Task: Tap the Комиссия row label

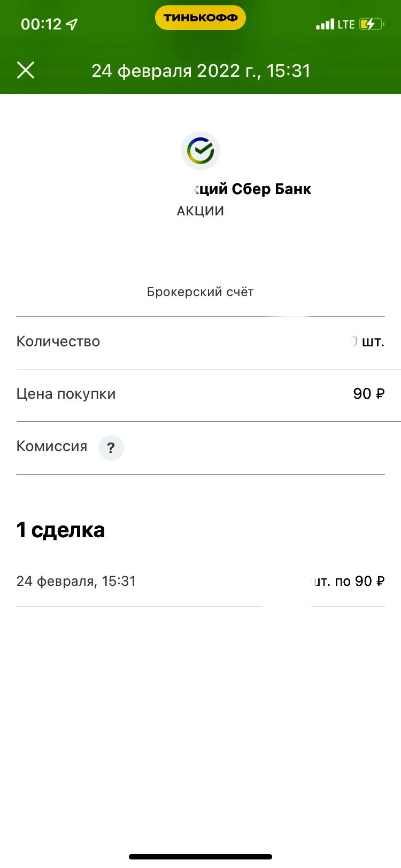Action: [x=52, y=446]
